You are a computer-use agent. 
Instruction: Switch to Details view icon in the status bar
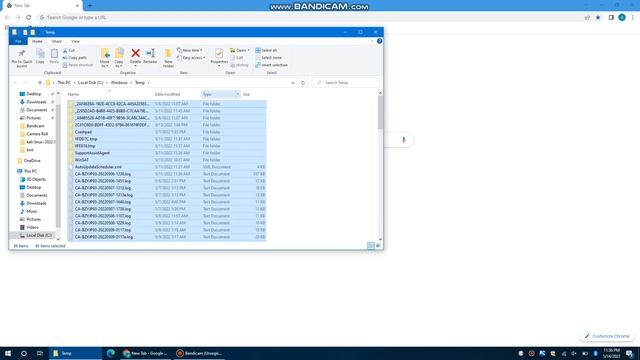click(371, 246)
